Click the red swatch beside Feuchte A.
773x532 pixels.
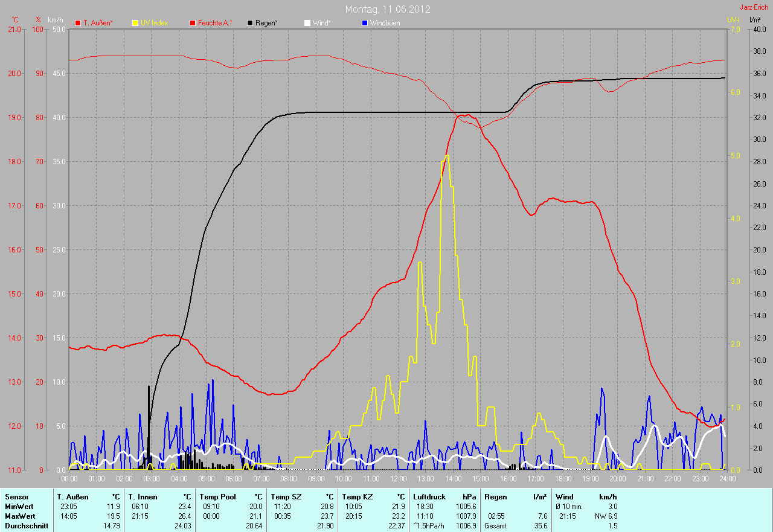193,23
